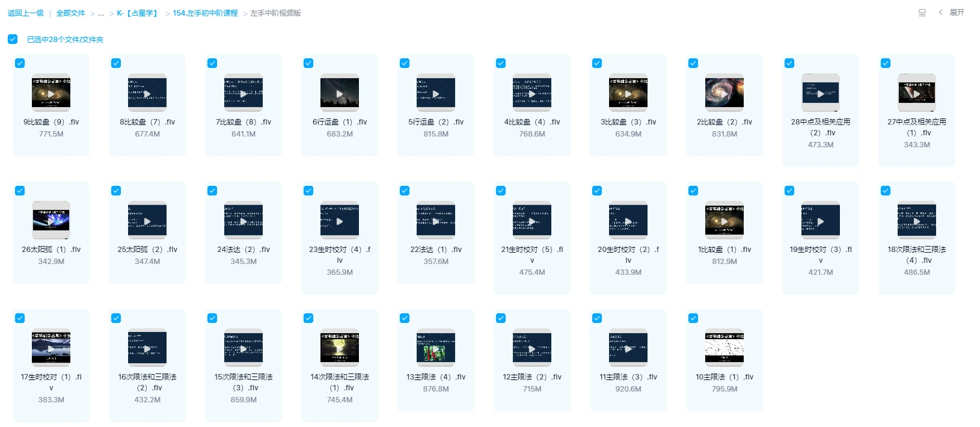Click the 已选中28个文件/文件夹 selection label
This screenshot has height=427, width=980.
tap(65, 40)
